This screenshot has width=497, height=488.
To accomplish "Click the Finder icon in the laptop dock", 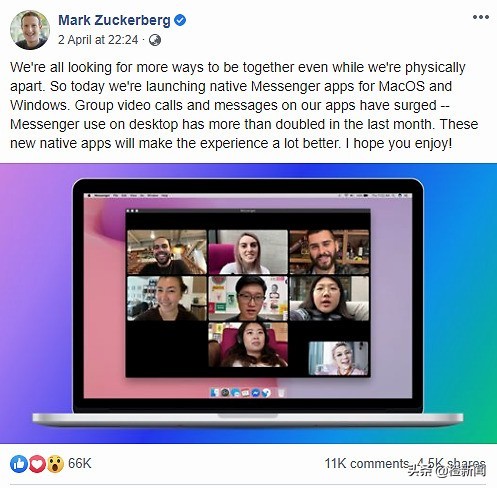I will click(x=214, y=393).
